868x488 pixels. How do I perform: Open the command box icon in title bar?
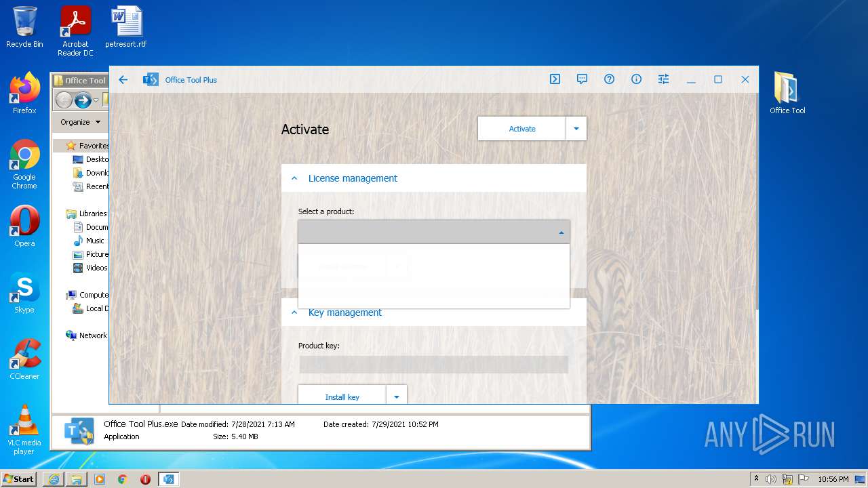555,79
